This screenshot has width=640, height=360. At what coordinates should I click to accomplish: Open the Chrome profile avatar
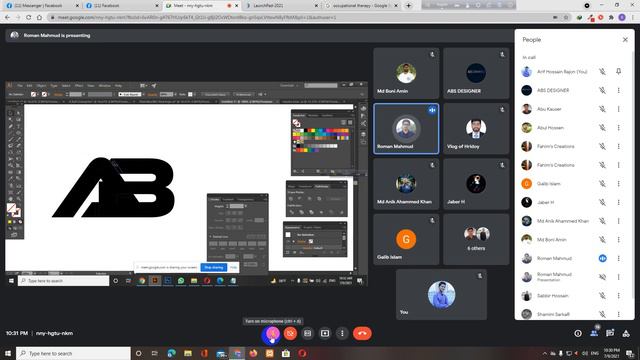(622, 18)
